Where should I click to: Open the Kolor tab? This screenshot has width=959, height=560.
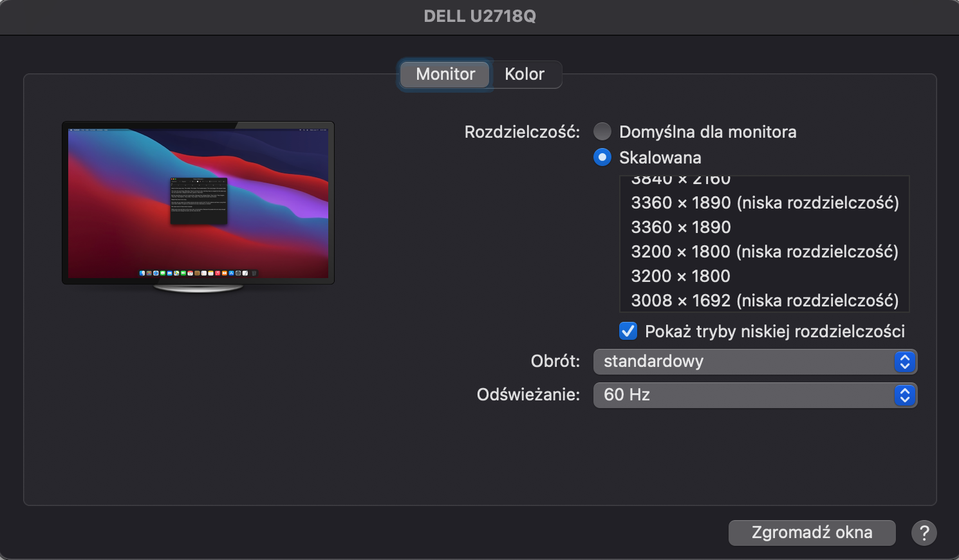pyautogui.click(x=525, y=74)
